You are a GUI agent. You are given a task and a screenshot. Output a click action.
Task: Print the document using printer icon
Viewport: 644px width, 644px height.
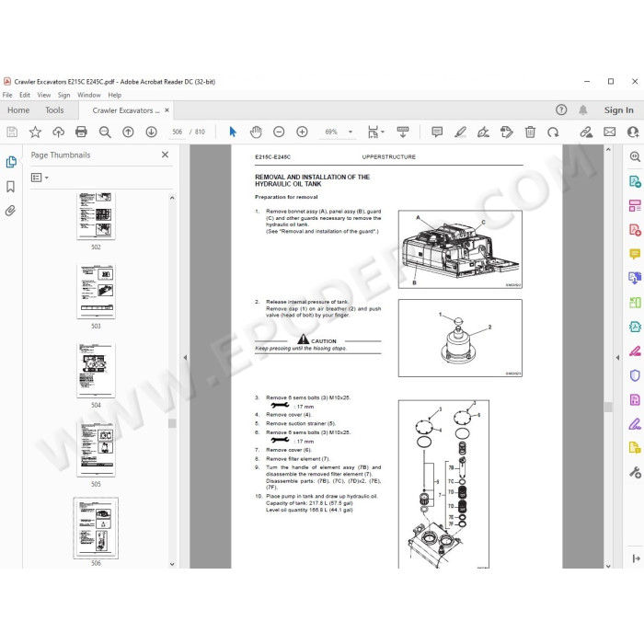pyautogui.click(x=81, y=132)
